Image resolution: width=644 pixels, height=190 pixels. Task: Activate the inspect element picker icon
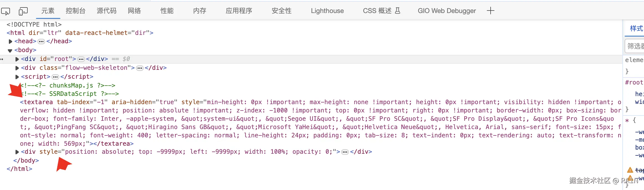(x=6, y=11)
